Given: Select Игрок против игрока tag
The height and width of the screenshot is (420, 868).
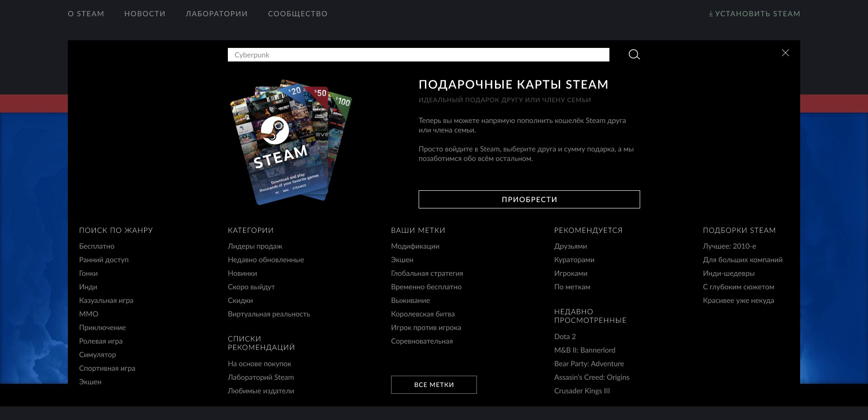Looking at the screenshot, I should pyautogui.click(x=426, y=328).
